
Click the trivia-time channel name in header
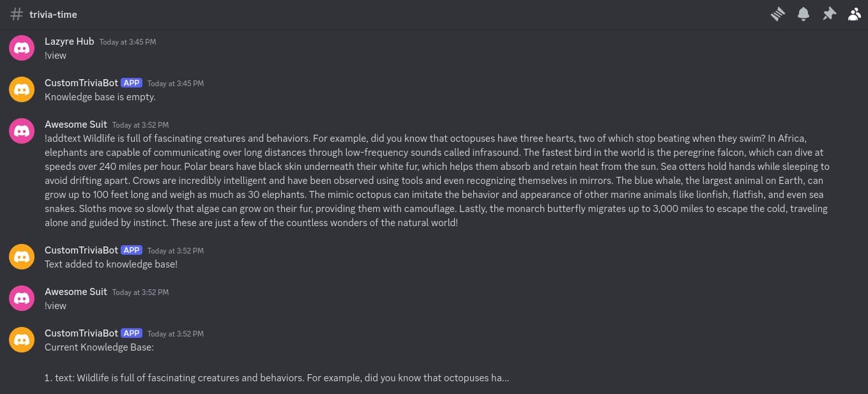point(54,13)
